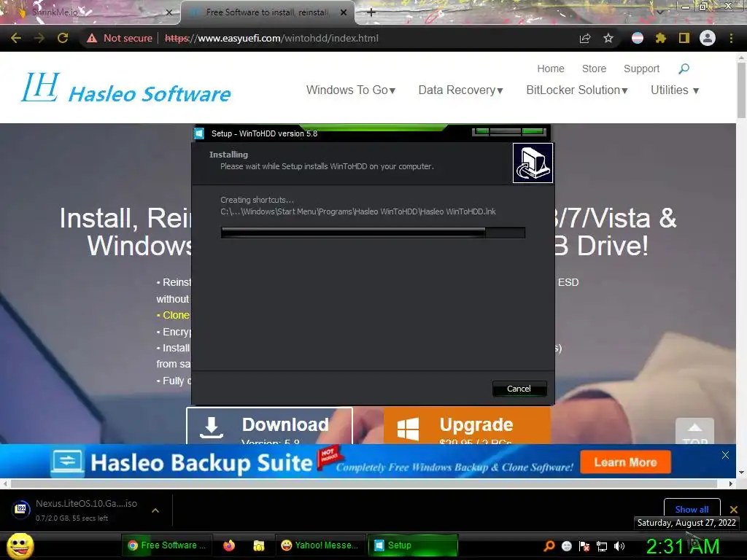The image size is (747, 560).
Task: Toggle the browser side panel icon
Action: tap(684, 38)
